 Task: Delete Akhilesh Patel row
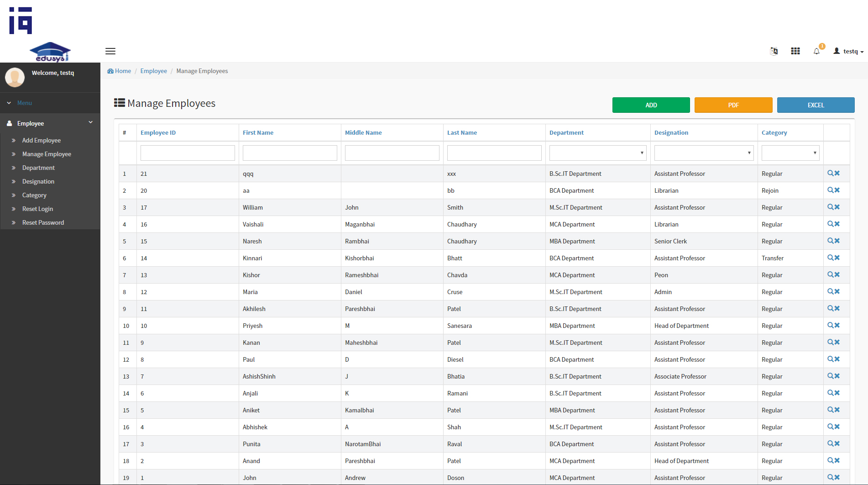click(837, 308)
